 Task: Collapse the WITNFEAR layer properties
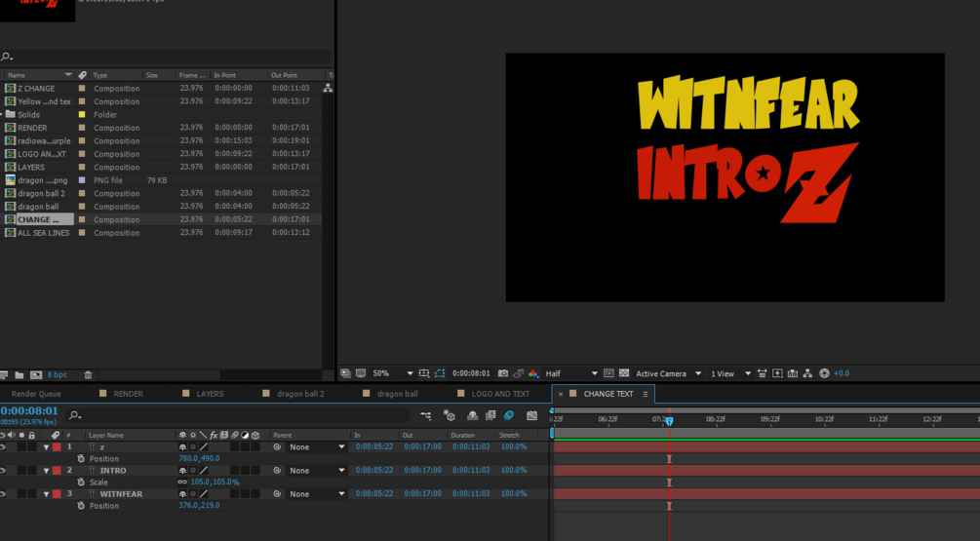pos(46,494)
